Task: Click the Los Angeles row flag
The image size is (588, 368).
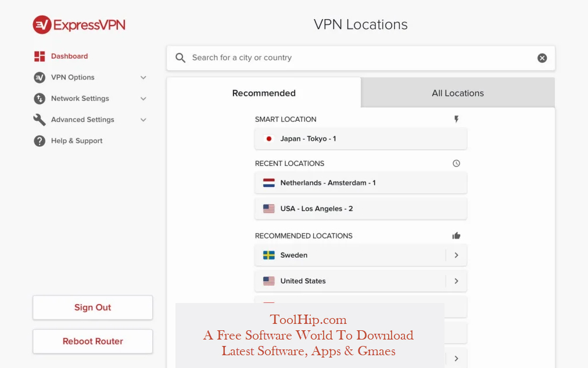Action: click(x=269, y=209)
